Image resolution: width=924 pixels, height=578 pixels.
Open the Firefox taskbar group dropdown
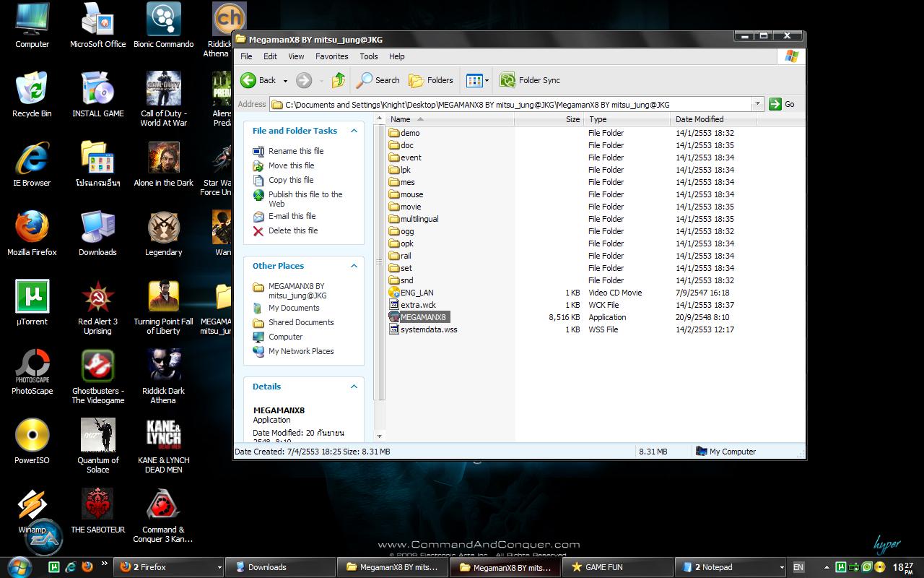(219, 567)
